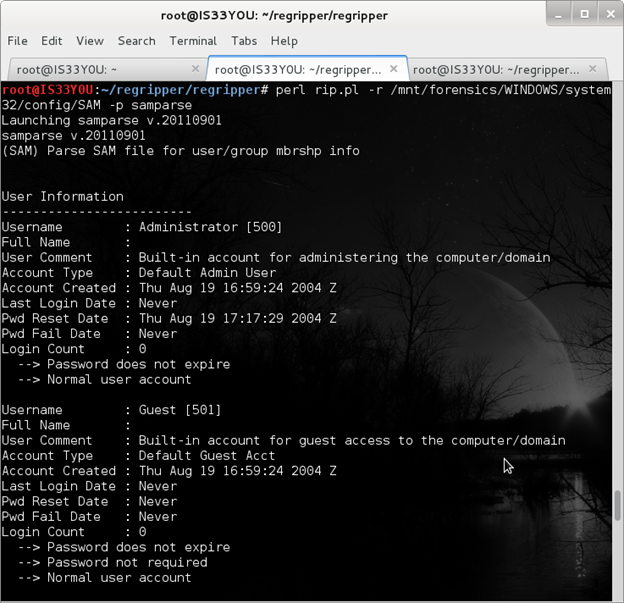Show the Tabs menu
624x603 pixels.
pos(244,41)
